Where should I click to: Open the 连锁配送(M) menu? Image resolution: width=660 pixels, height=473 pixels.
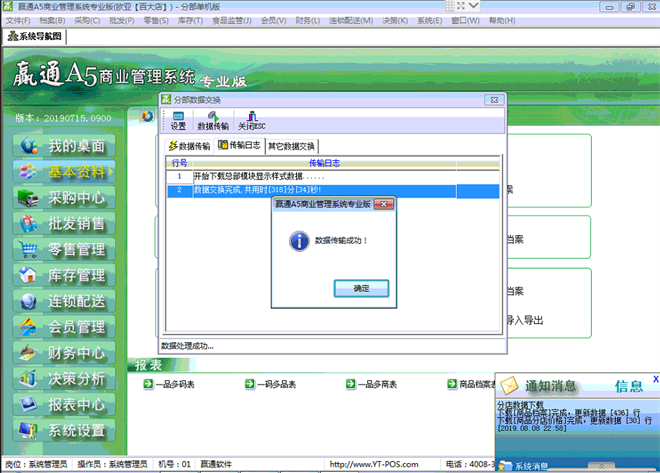point(351,21)
